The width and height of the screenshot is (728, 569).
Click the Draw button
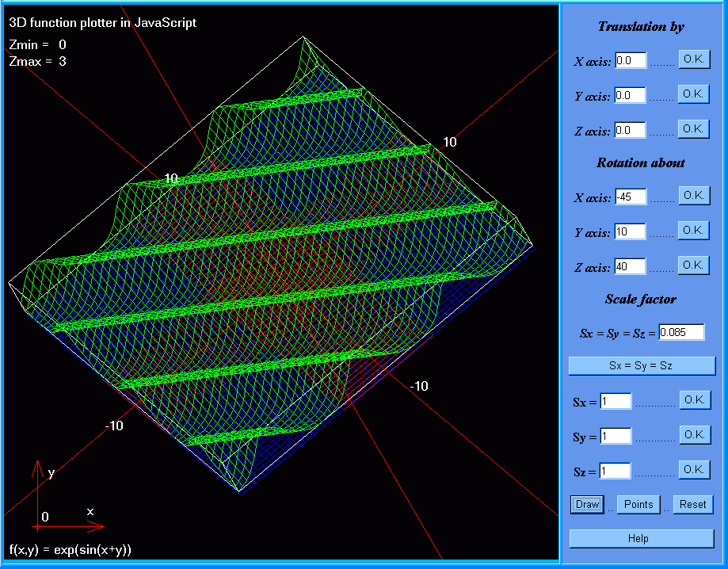click(x=587, y=505)
